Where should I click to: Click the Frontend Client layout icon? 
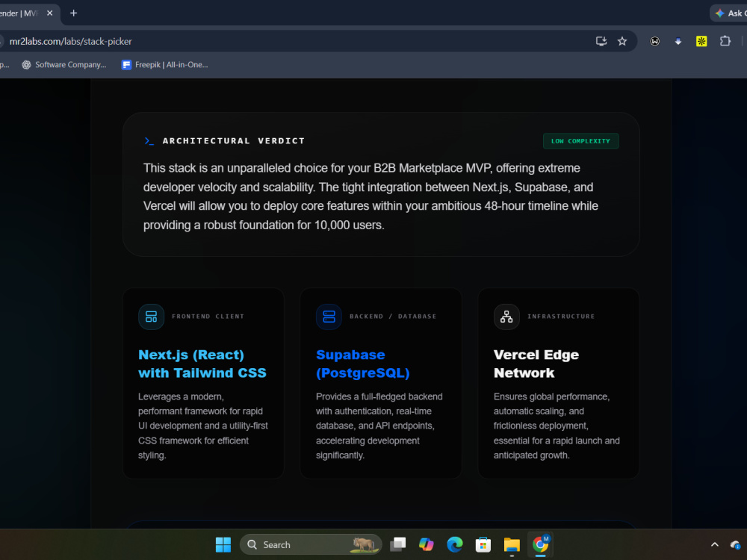click(151, 317)
